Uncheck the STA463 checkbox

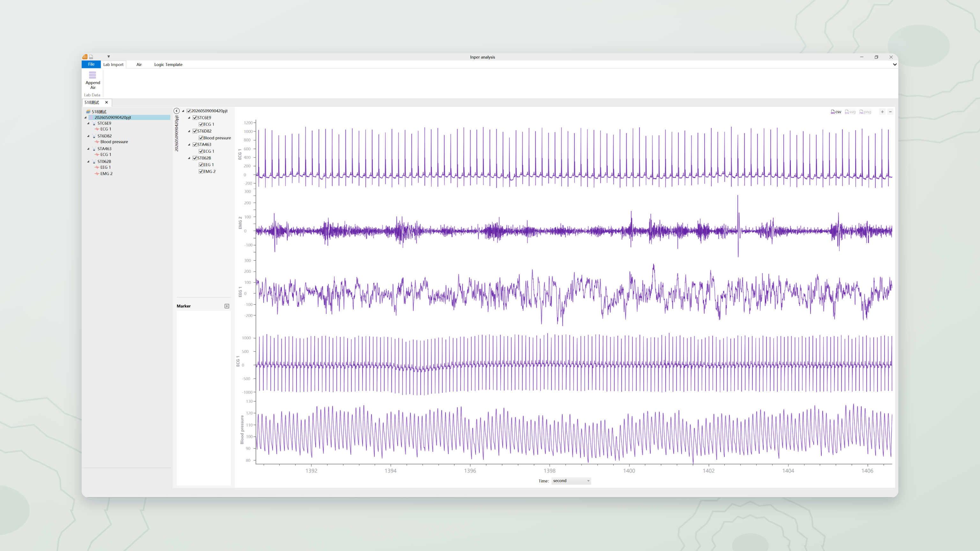pos(195,144)
